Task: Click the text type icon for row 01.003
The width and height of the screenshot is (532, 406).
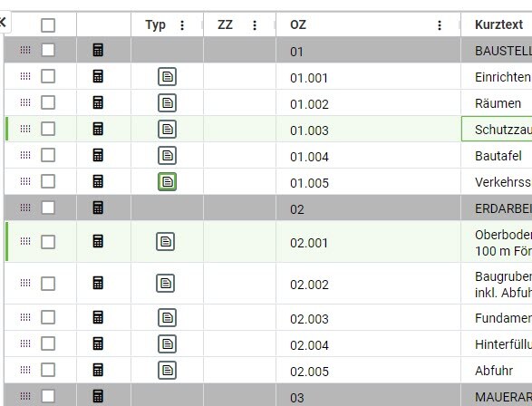Action: pyautogui.click(x=168, y=130)
